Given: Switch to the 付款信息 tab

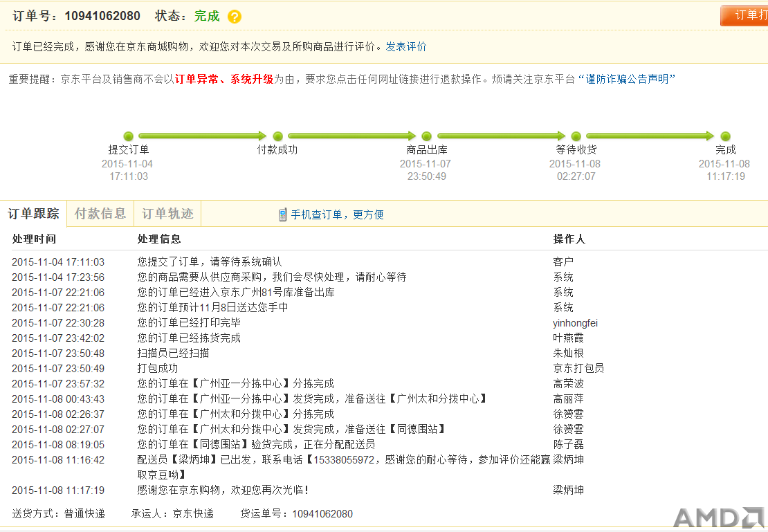Looking at the screenshot, I should tap(100, 214).
